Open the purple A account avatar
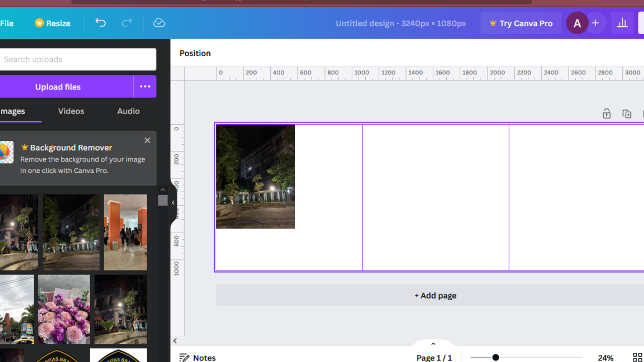 click(577, 23)
